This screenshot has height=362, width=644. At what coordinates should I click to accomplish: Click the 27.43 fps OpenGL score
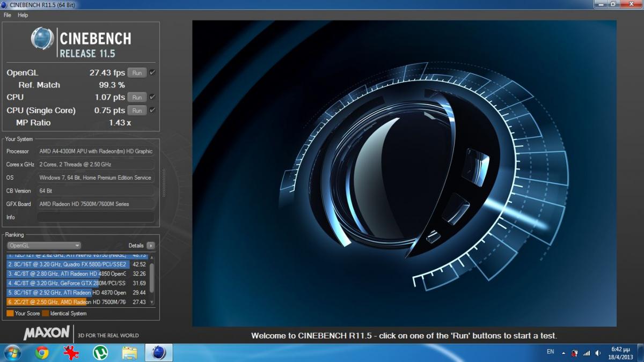(107, 73)
